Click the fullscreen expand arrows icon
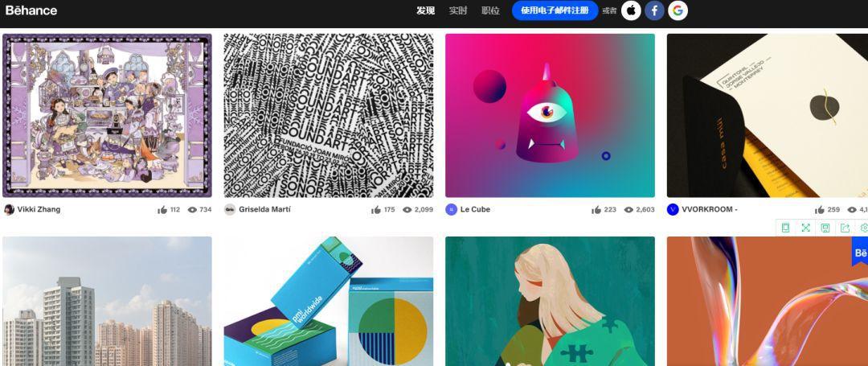Screen dimensions: 868x366 (x=805, y=228)
